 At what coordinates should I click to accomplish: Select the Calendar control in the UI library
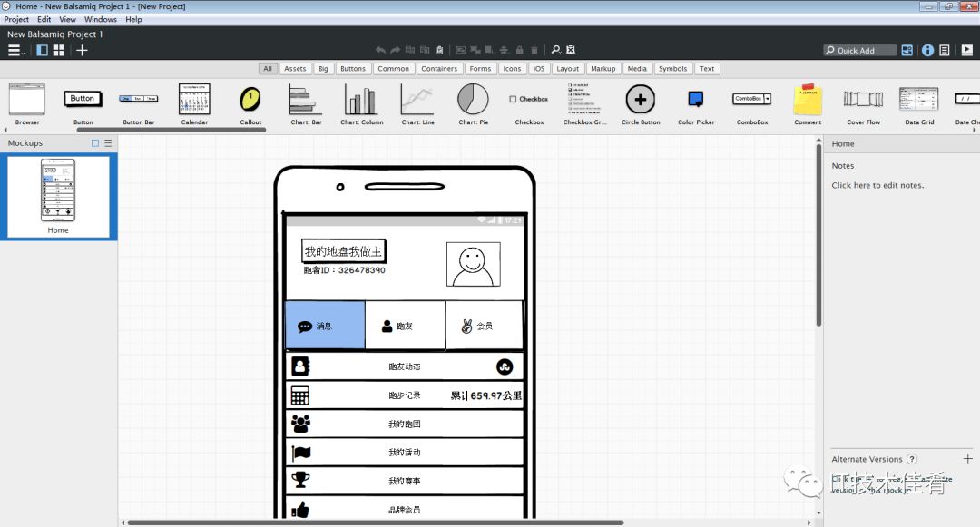194,102
